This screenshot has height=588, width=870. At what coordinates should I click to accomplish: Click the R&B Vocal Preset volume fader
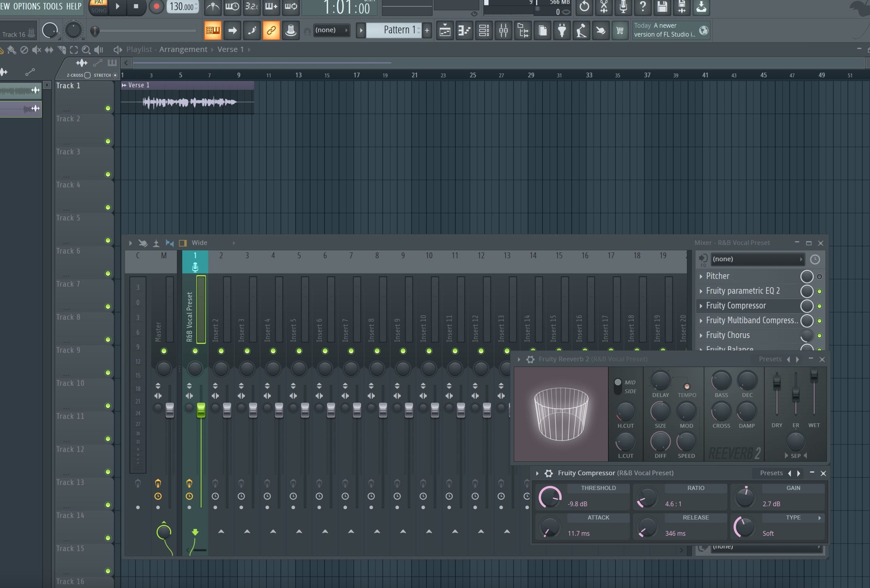coord(201,410)
